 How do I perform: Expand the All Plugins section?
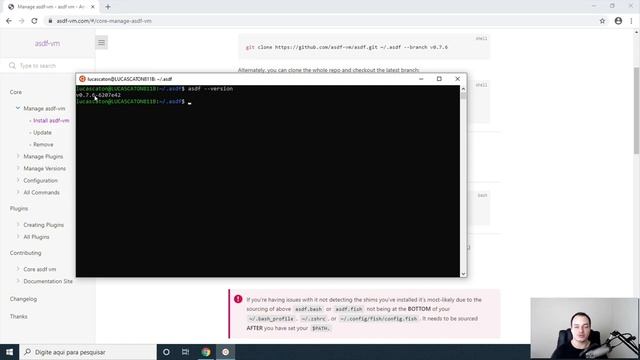coord(36,237)
